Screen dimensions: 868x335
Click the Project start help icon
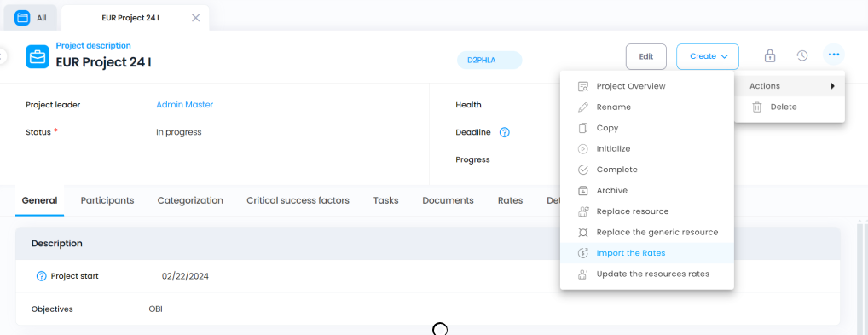pyautogui.click(x=41, y=275)
